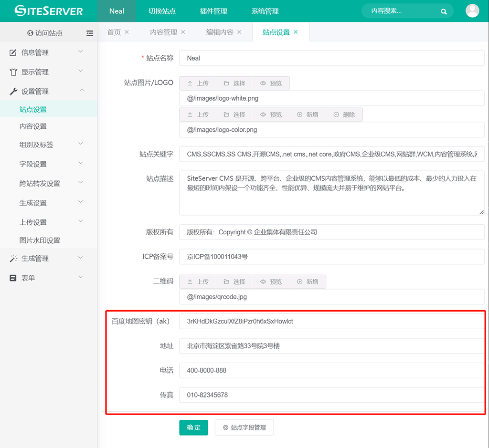
Task: Expand the 显示管理 sidebar section
Action: (x=48, y=72)
